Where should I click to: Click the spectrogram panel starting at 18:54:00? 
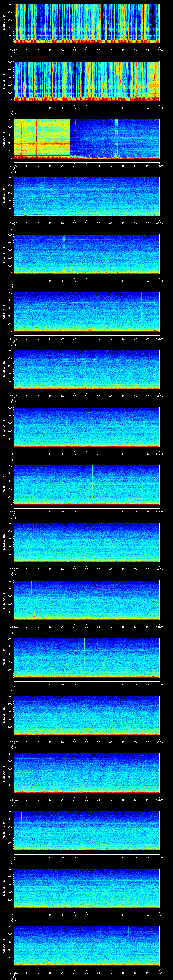pos(87,600)
